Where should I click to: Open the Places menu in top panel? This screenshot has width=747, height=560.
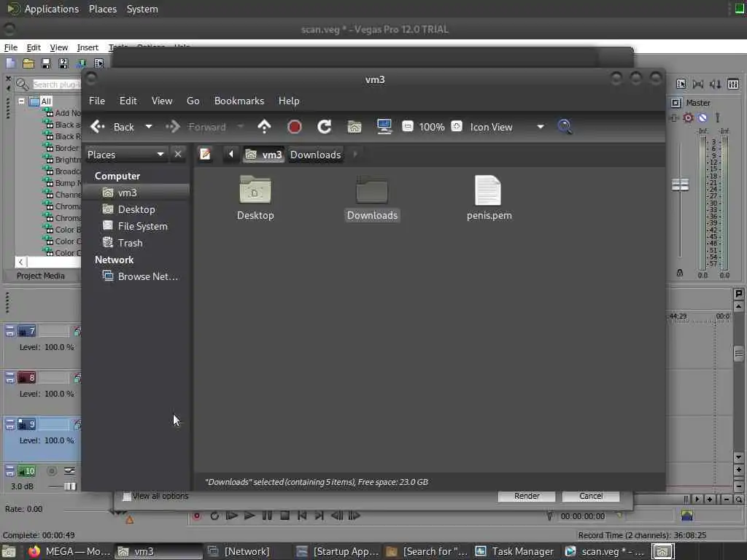[102, 9]
